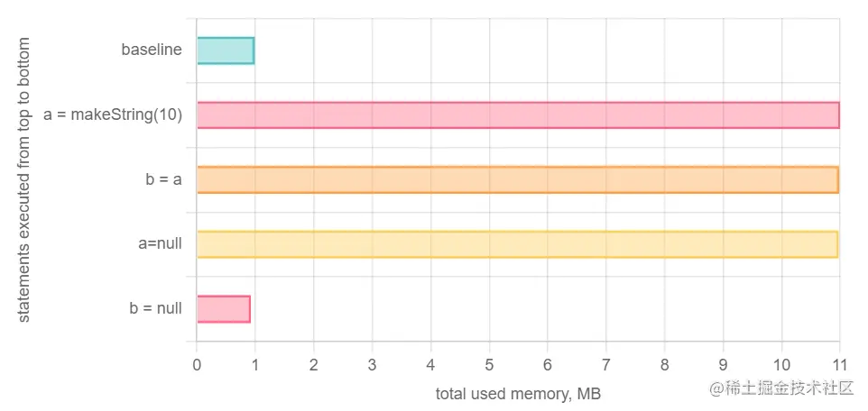Screen dimensions: 868x411
Task: Select the short pink b = null bar
Action: 223,309
